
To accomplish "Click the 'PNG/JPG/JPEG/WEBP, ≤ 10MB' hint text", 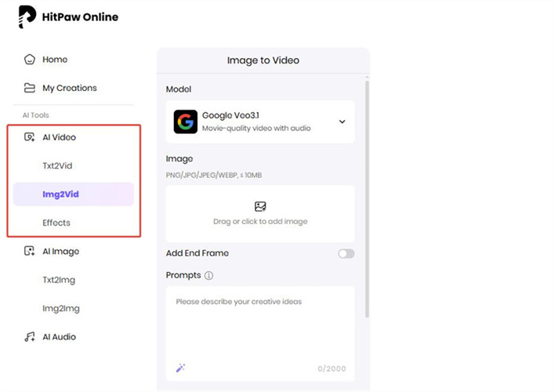I will click(214, 175).
